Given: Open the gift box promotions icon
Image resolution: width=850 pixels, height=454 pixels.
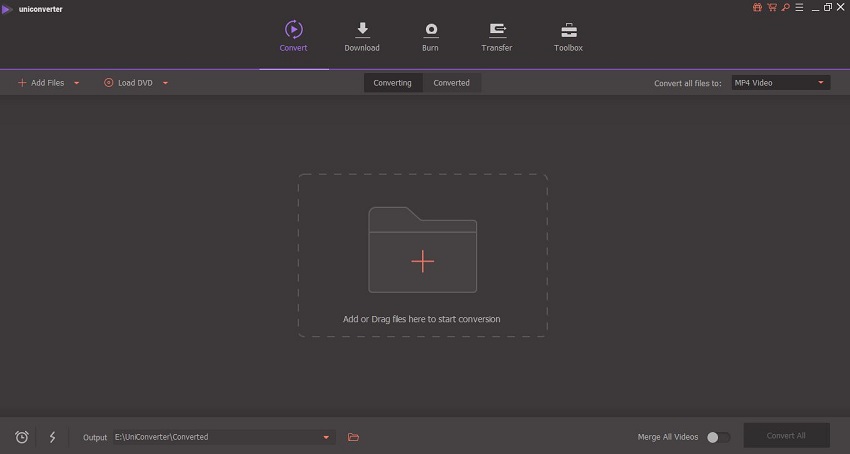Looking at the screenshot, I should pyautogui.click(x=757, y=7).
